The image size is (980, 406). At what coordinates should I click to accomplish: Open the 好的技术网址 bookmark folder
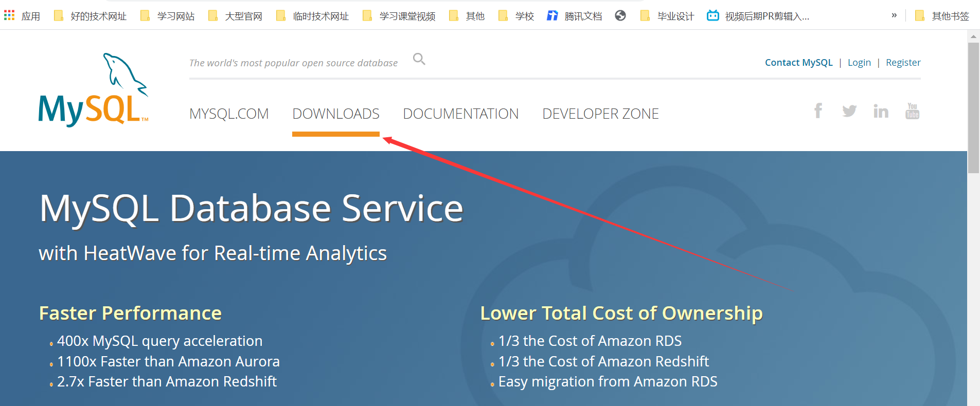(x=91, y=16)
